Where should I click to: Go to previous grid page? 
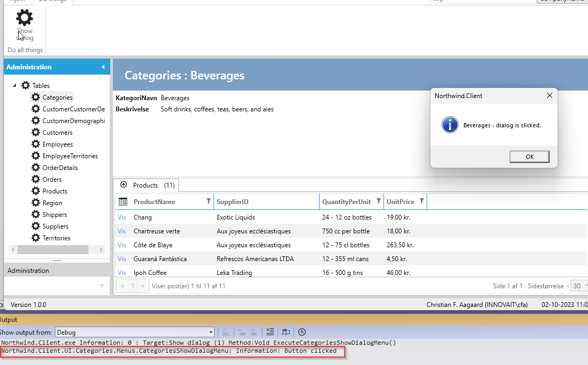click(123, 286)
